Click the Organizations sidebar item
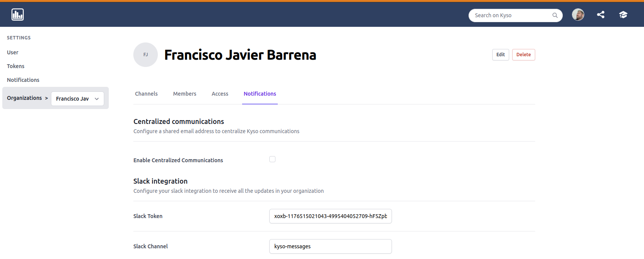Viewport: 644px width, 259px height. tap(25, 98)
